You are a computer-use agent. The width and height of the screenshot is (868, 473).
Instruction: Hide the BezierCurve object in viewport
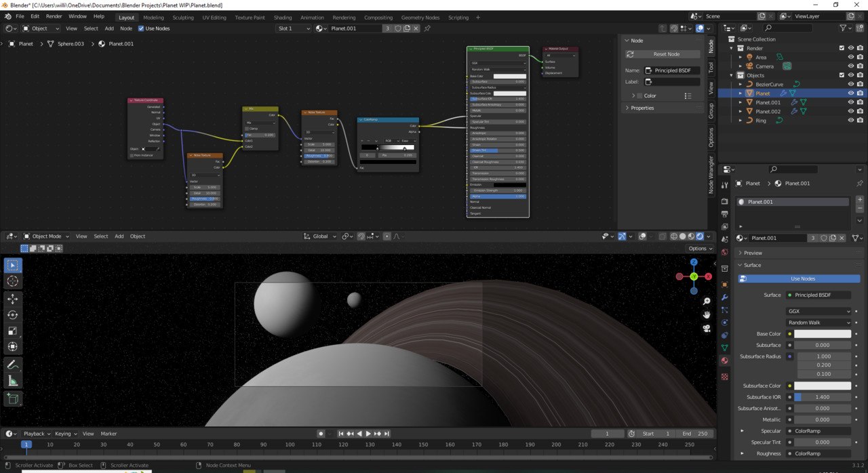[850, 85]
